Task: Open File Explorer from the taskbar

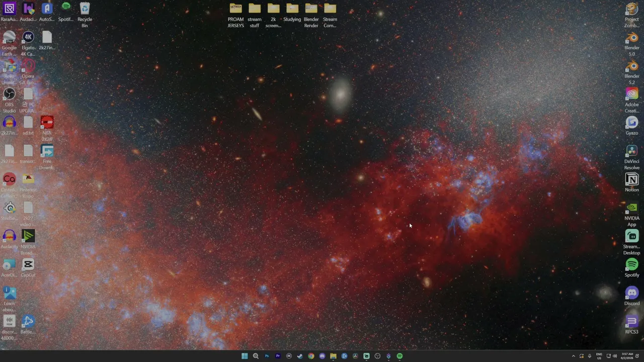Action: pyautogui.click(x=333, y=356)
